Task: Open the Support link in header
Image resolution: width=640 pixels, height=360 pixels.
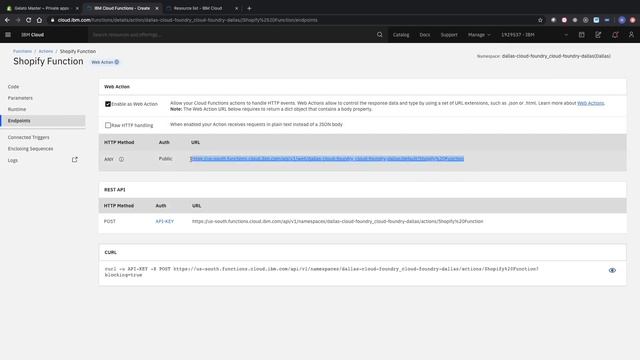Action: [x=449, y=35]
